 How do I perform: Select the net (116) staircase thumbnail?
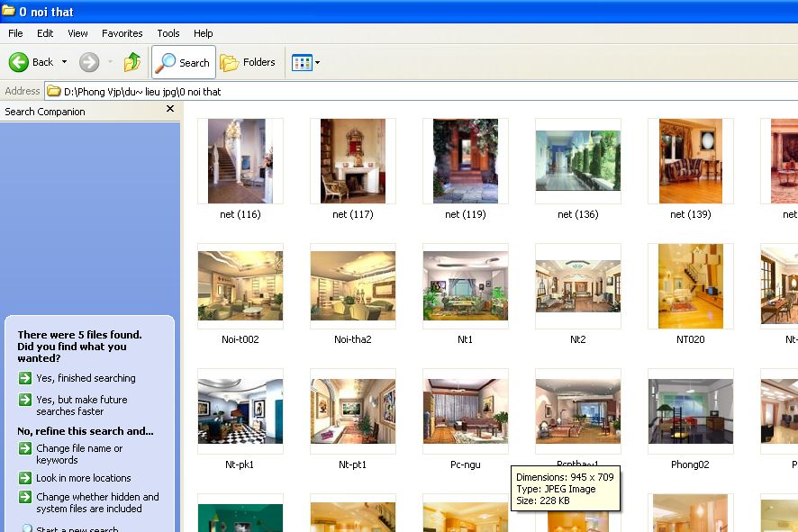pos(240,161)
